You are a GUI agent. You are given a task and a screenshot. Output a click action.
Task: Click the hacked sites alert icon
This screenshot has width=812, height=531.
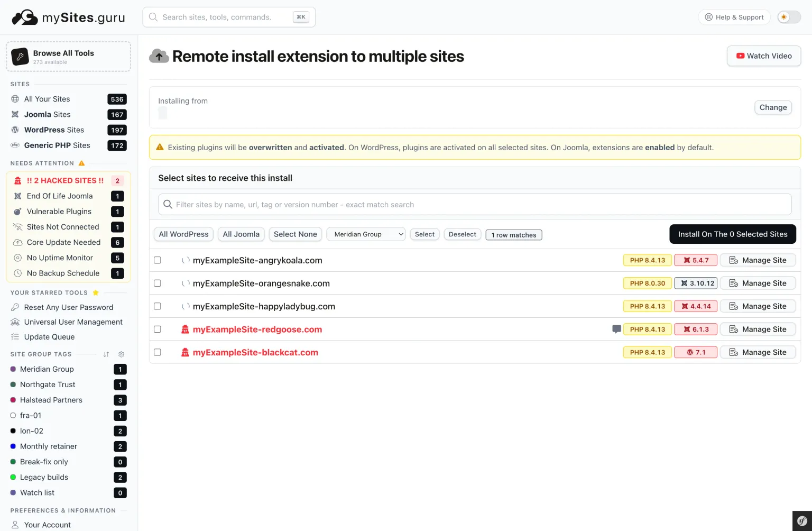click(x=17, y=180)
